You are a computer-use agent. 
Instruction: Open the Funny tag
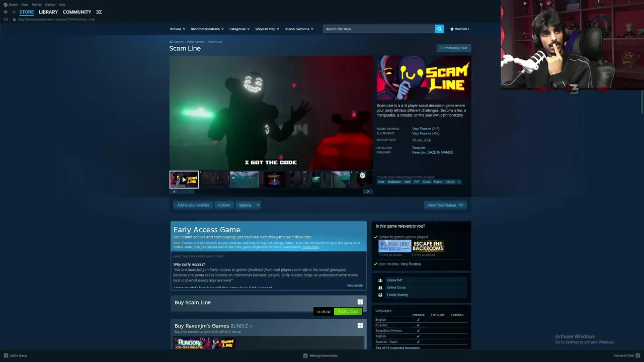point(438,182)
